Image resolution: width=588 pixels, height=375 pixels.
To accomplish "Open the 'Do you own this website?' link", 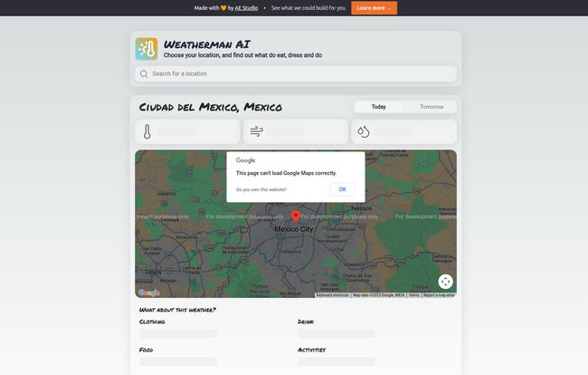I will click(x=261, y=189).
